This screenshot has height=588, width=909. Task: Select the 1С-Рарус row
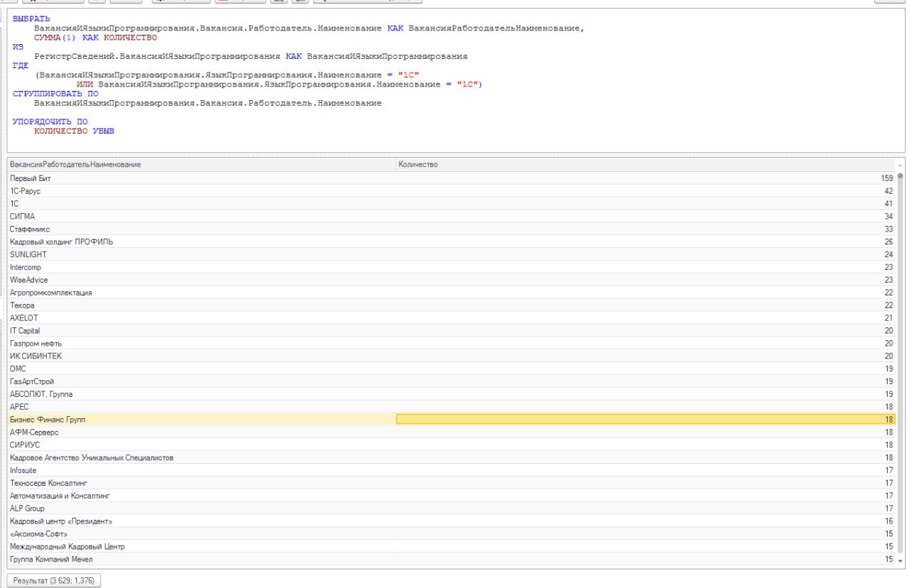click(451, 191)
